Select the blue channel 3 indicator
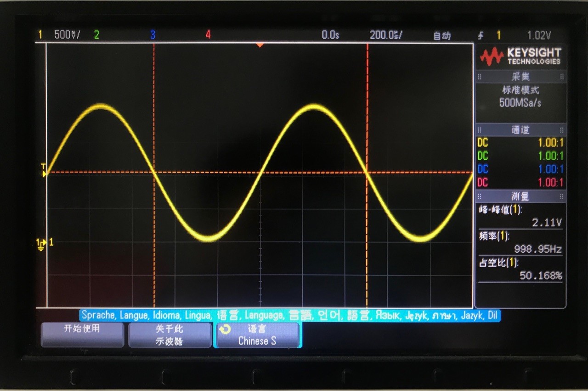The height and width of the screenshot is (391, 588). pos(153,35)
